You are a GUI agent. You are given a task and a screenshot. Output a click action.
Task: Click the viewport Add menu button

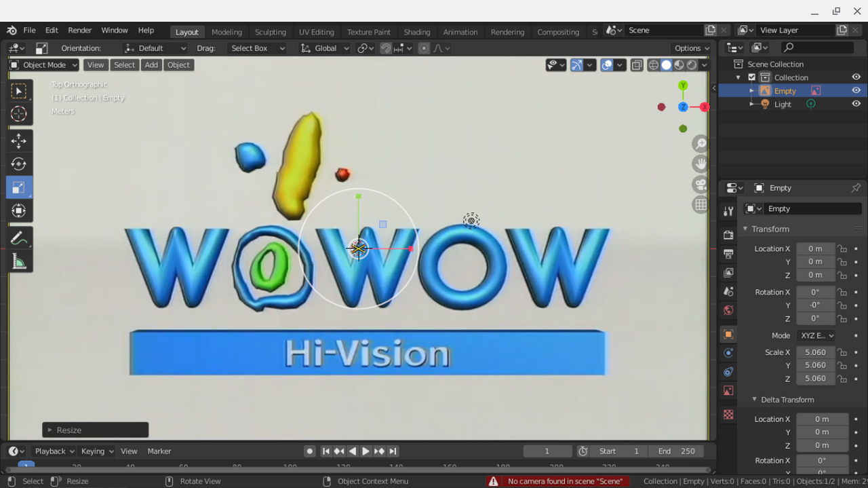pos(151,65)
